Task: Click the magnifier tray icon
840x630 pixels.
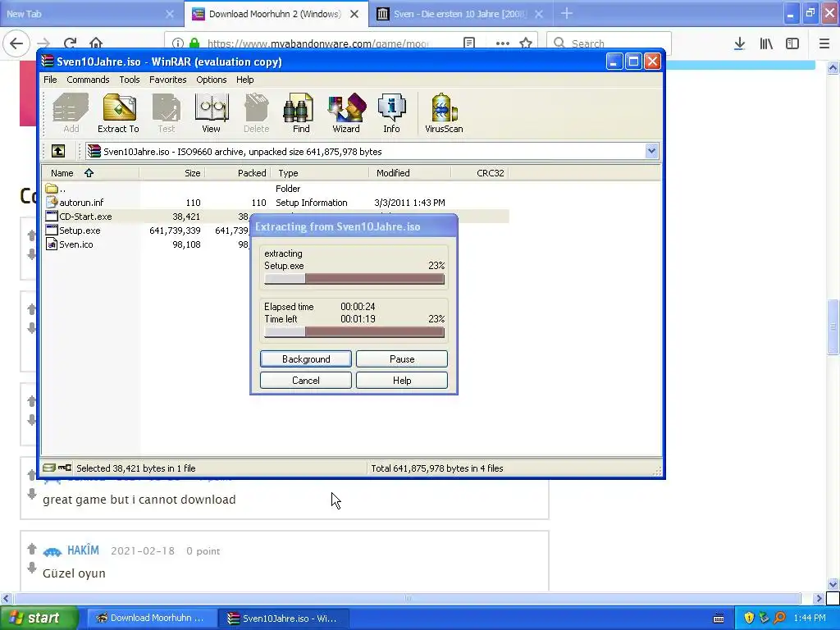Action: [779, 618]
